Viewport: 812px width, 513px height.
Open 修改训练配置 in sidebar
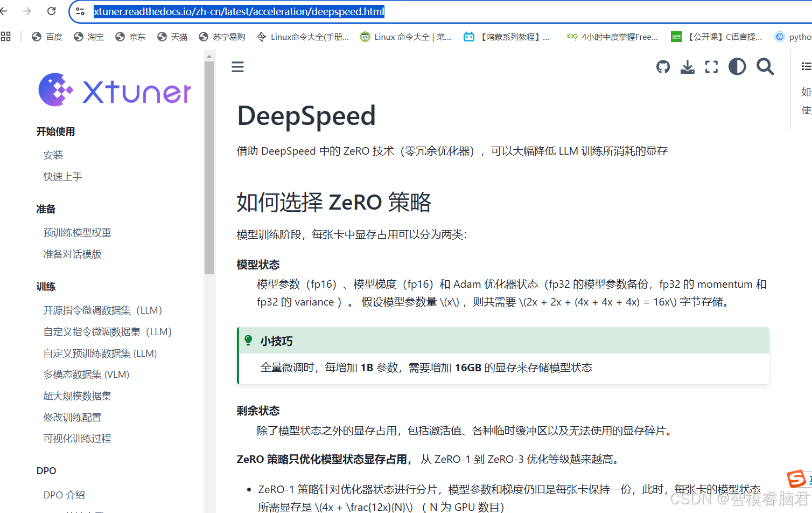[73, 418]
